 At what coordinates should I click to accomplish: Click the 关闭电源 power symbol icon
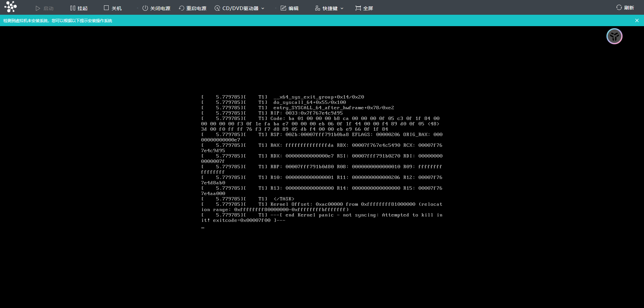(x=145, y=8)
